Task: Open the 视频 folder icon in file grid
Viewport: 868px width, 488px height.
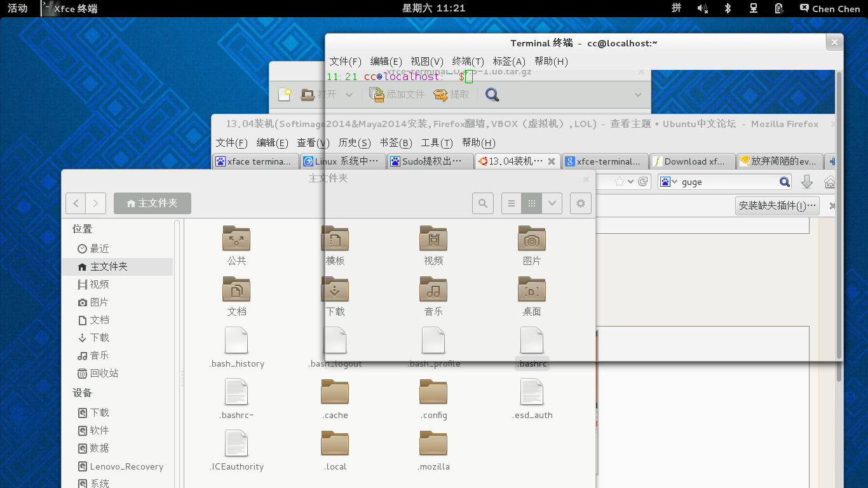Action: tap(433, 239)
